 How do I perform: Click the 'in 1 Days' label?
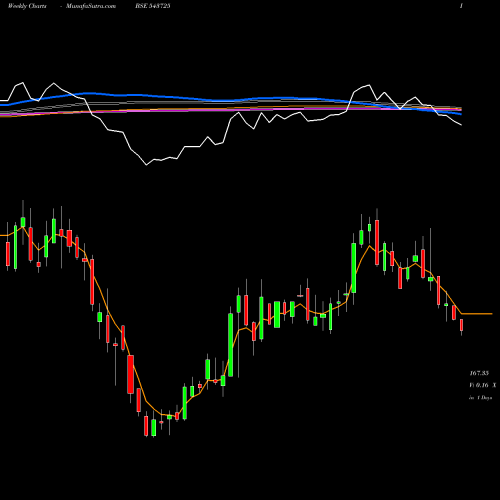pos(481,398)
